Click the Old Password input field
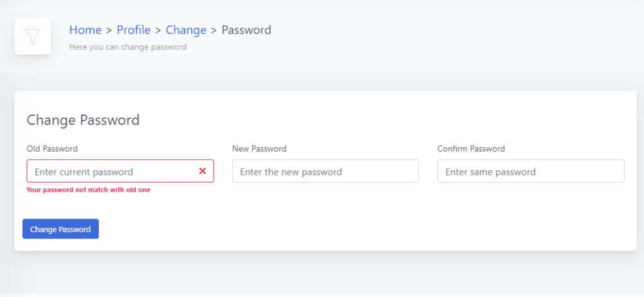 [120, 171]
